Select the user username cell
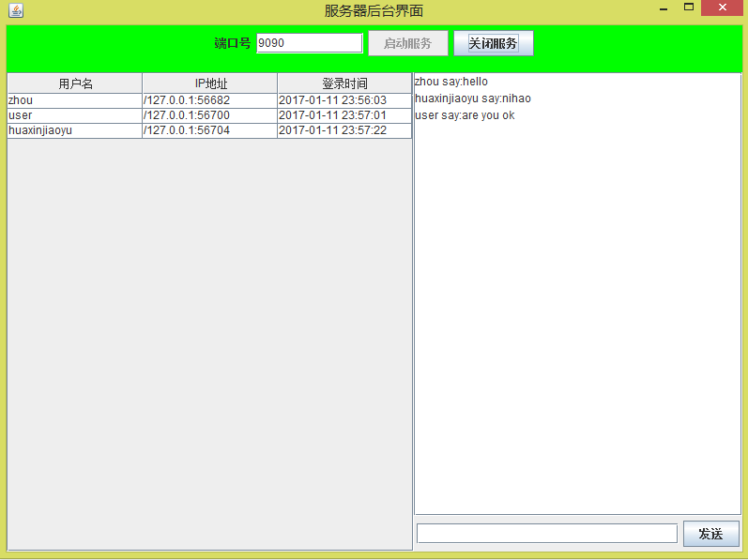Image resolution: width=748 pixels, height=560 pixels. pyautogui.click(x=75, y=115)
